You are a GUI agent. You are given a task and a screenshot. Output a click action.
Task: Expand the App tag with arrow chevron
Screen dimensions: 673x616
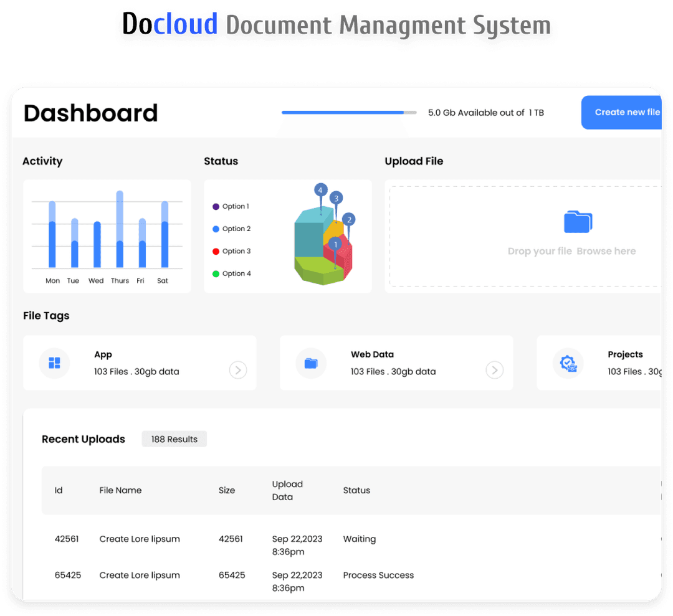[x=237, y=371]
